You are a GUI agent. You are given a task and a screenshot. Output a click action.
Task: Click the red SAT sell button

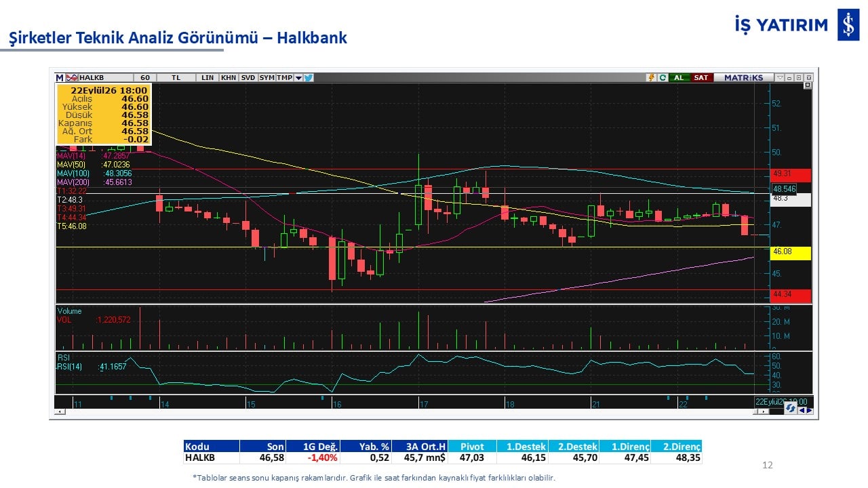coord(701,77)
